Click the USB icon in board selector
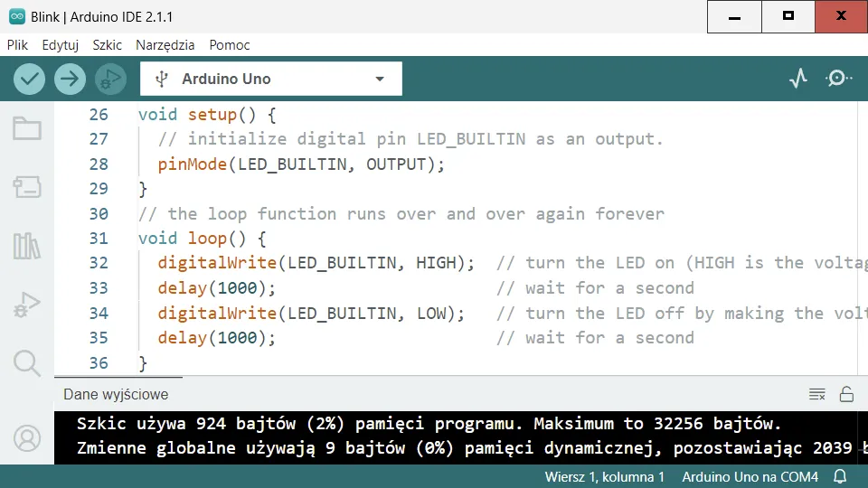This screenshot has width=868, height=488. pos(161,80)
